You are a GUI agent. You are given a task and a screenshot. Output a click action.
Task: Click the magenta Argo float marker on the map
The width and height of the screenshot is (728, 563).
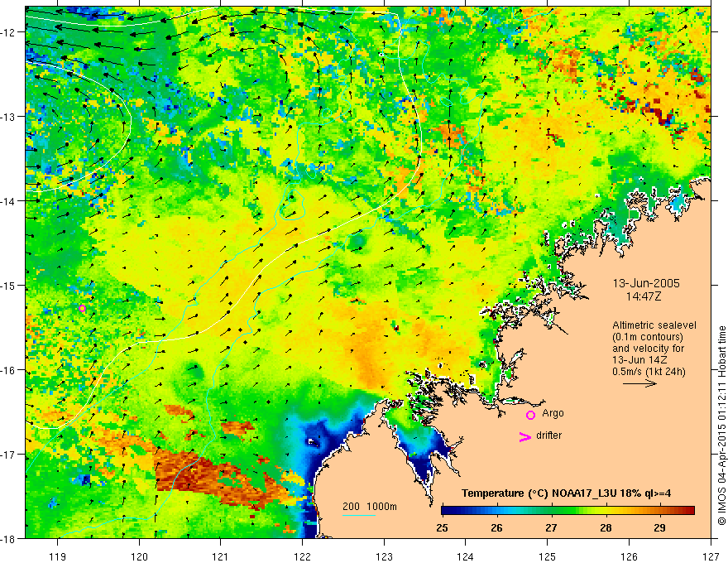(82, 308)
